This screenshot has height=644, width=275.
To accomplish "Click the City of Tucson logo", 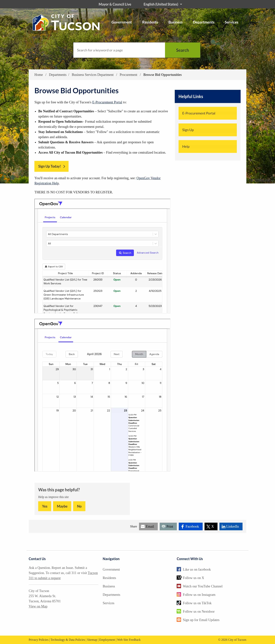I will [x=66, y=23].
